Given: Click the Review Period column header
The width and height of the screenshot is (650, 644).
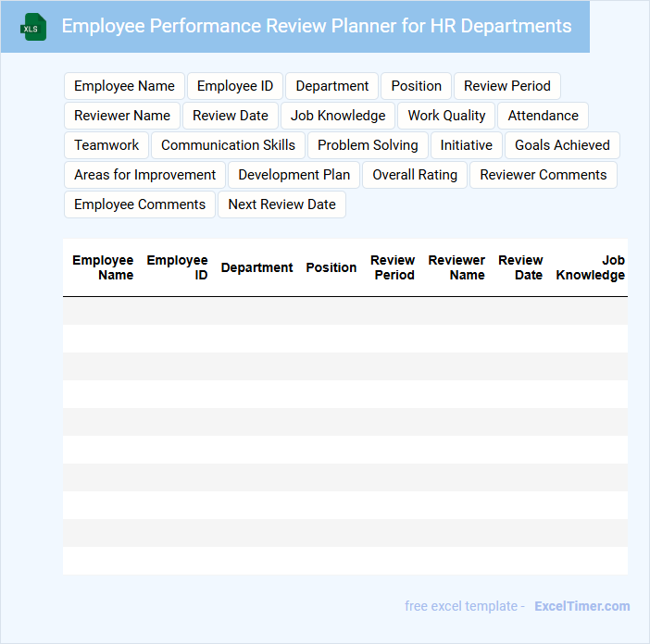Looking at the screenshot, I should coord(393,267).
